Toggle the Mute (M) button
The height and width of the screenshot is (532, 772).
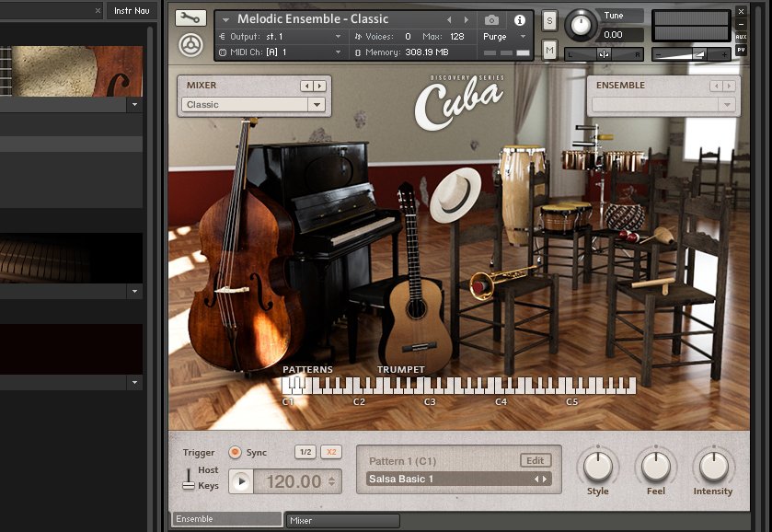pyautogui.click(x=549, y=50)
